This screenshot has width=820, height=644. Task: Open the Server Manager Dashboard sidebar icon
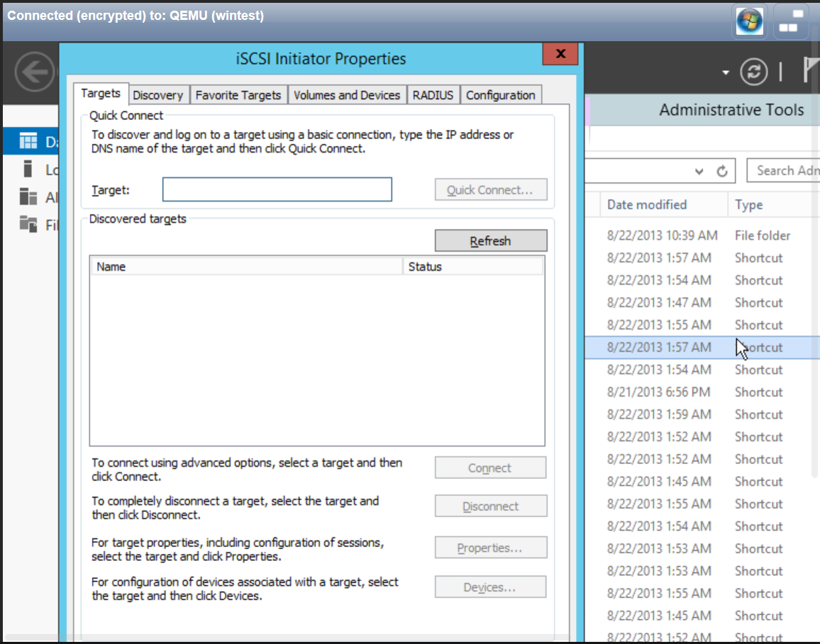point(28,141)
